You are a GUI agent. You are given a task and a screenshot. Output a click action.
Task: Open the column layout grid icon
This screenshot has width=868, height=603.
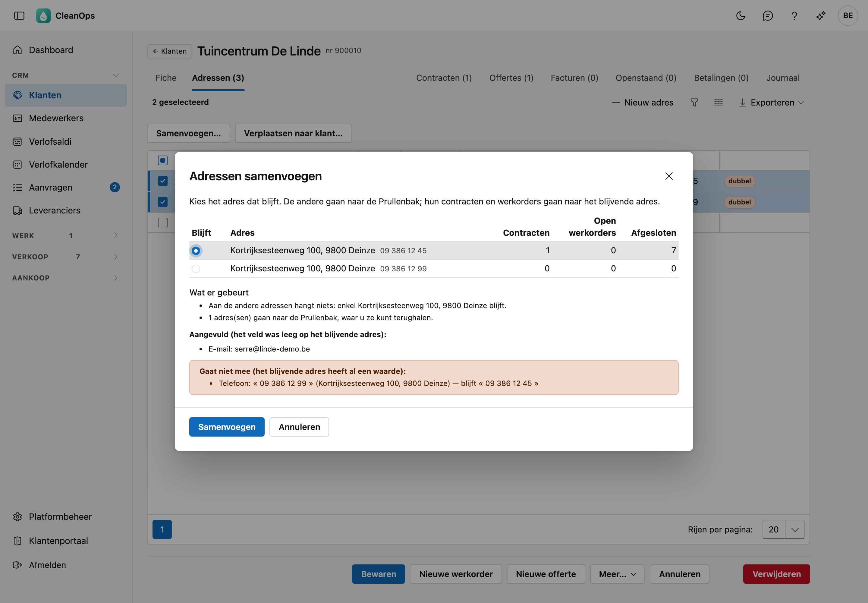click(719, 103)
